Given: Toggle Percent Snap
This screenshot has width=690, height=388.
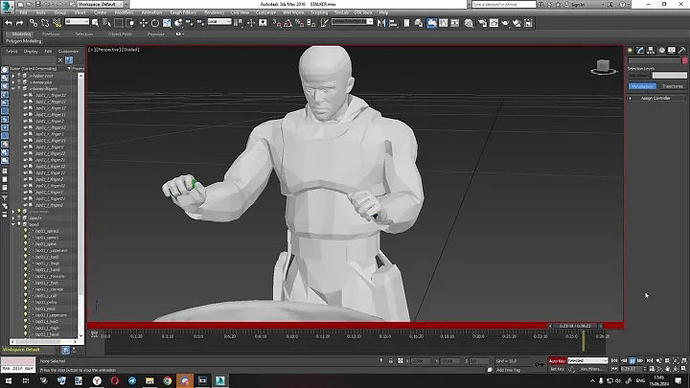Looking at the screenshot, I should [x=300, y=23].
